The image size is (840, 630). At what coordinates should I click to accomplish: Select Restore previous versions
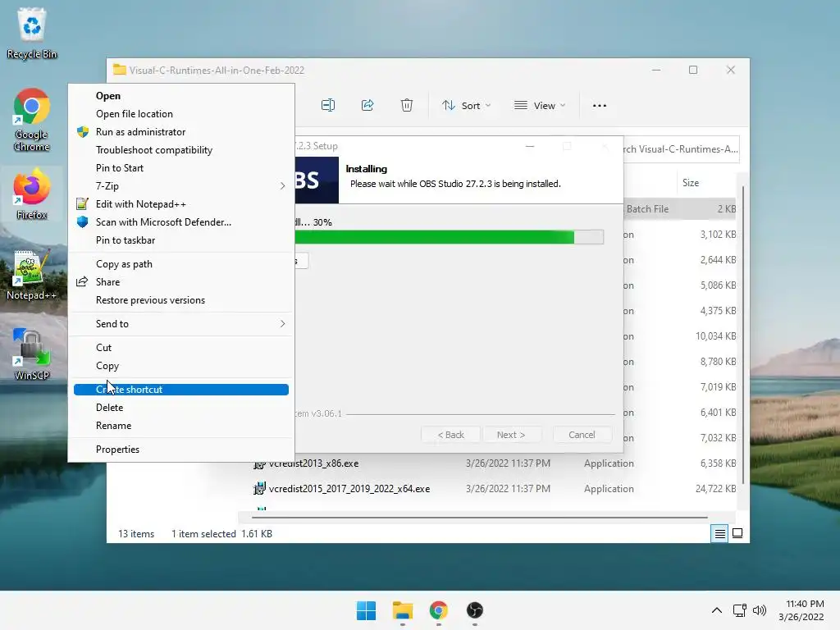(x=181, y=300)
